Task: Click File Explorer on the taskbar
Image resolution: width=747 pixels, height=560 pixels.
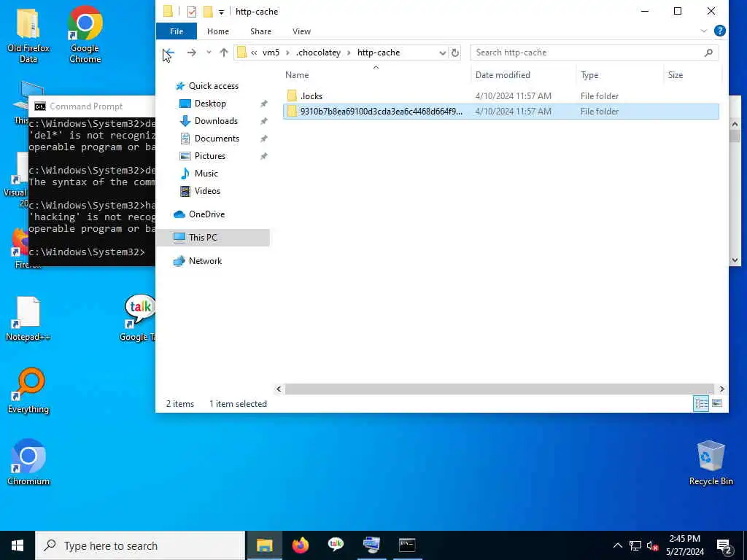Action: point(264,545)
